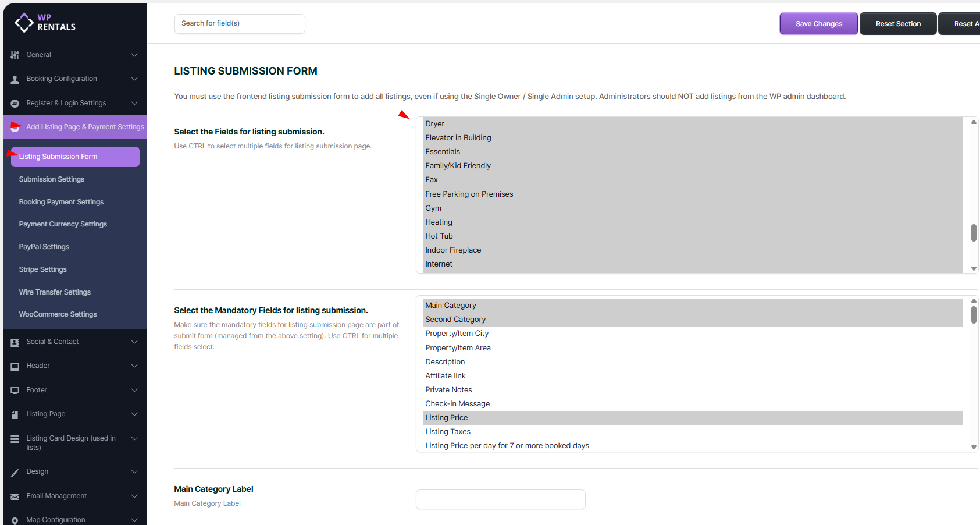The height and width of the screenshot is (525, 980).
Task: Click the Reset Section button
Action: coord(897,24)
